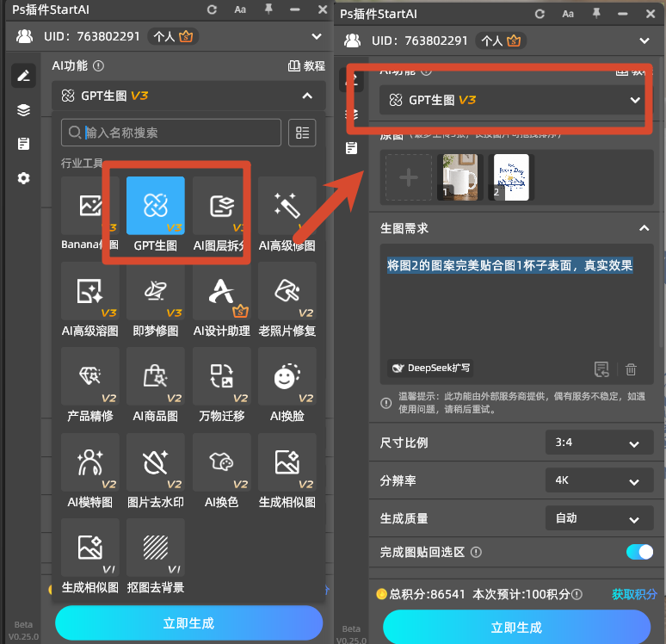666x644 pixels.
Task: Focus the 输入名称搜索 search field
Action: click(x=171, y=133)
